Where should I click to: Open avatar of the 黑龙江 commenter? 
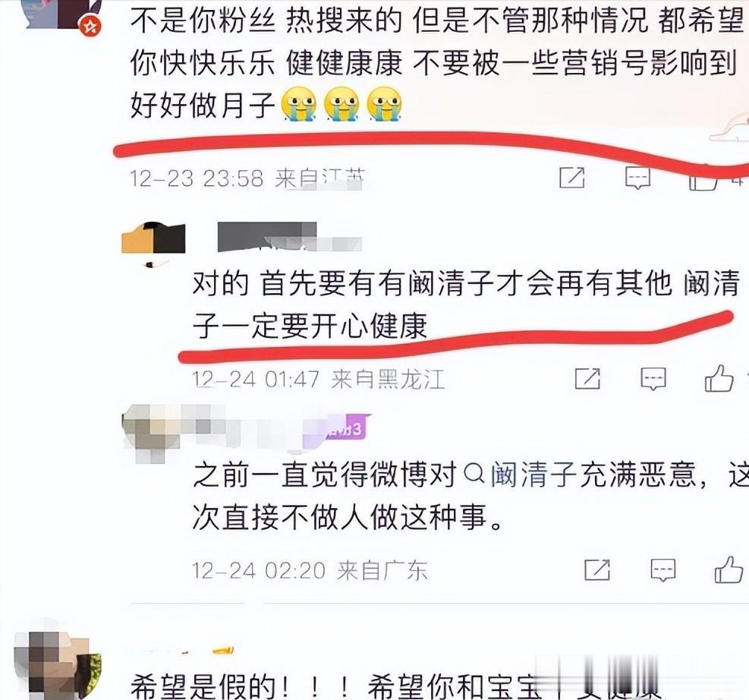click(x=153, y=238)
